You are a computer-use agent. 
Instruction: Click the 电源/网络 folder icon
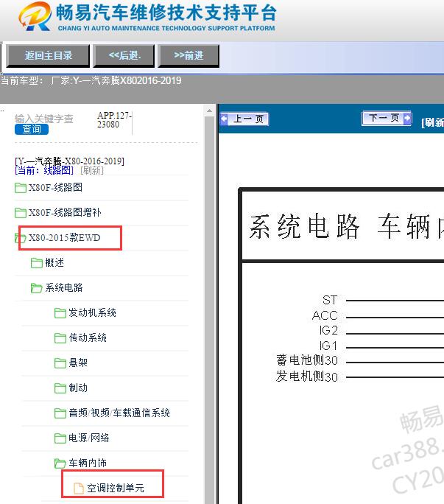(60, 438)
